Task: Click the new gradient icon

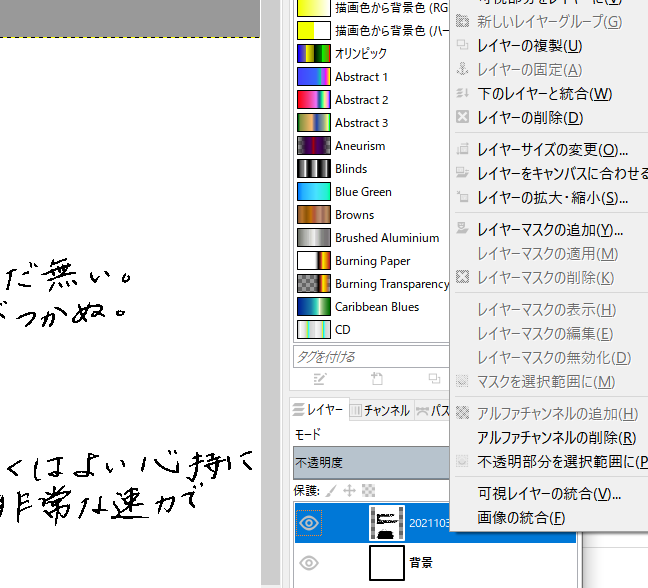Action: coord(377,379)
